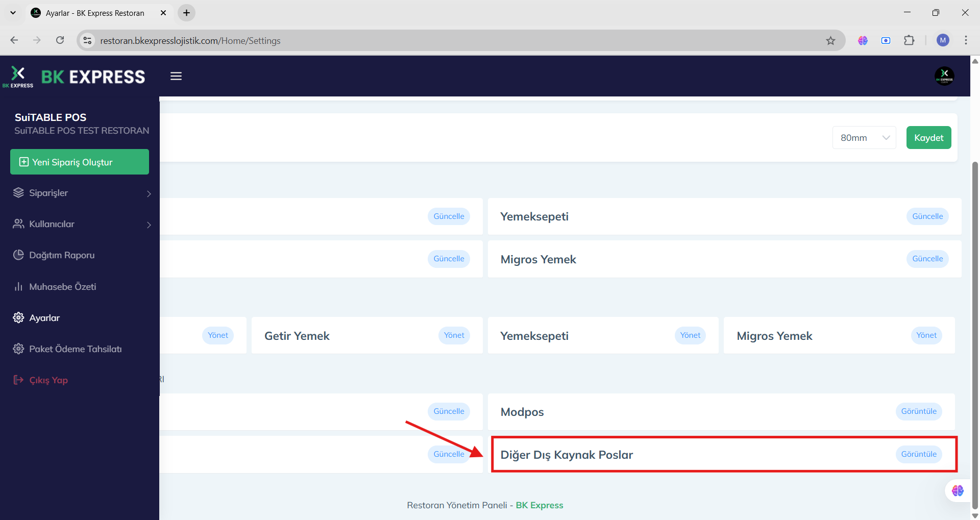This screenshot has height=520, width=980.
Task: Click scrollbar up arrow
Action: coord(975,61)
